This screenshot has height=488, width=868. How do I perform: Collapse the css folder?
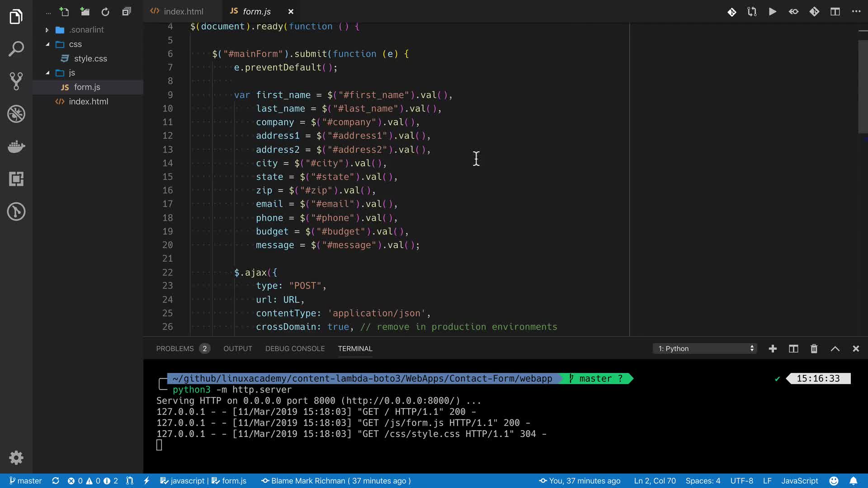coord(47,44)
